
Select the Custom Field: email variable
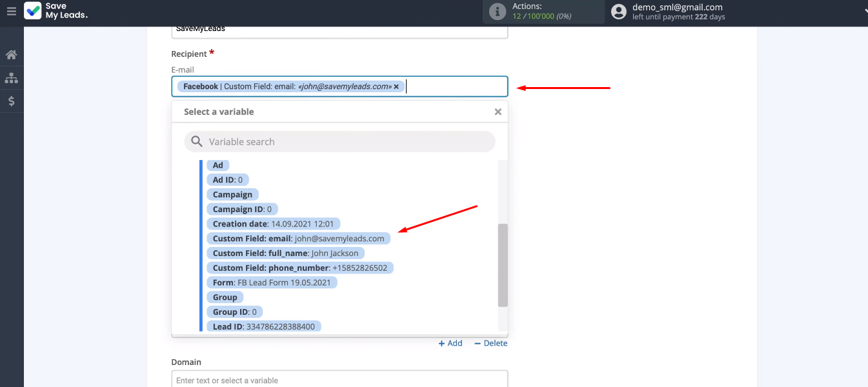[298, 239]
